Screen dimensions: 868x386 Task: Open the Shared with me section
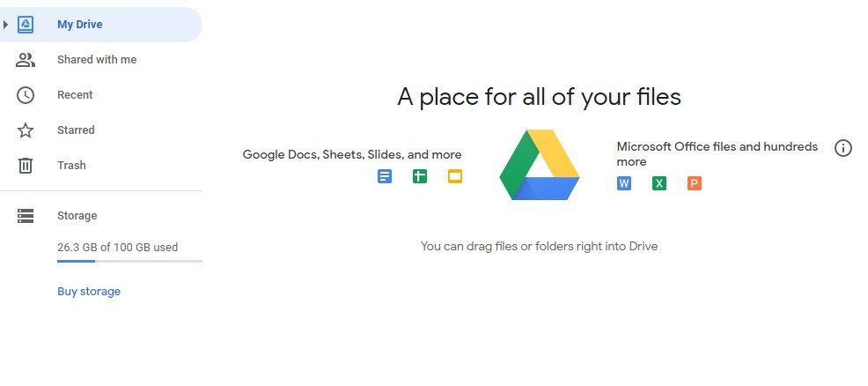tap(97, 60)
